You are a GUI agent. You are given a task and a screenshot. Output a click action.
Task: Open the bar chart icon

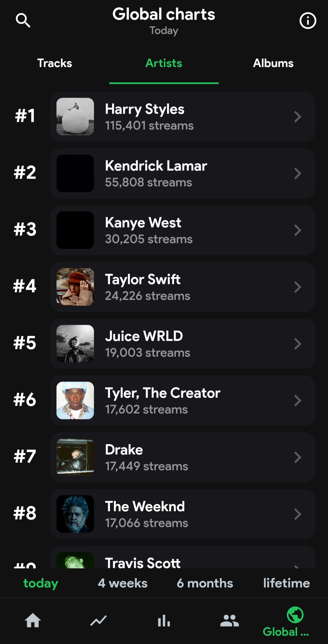click(x=164, y=620)
